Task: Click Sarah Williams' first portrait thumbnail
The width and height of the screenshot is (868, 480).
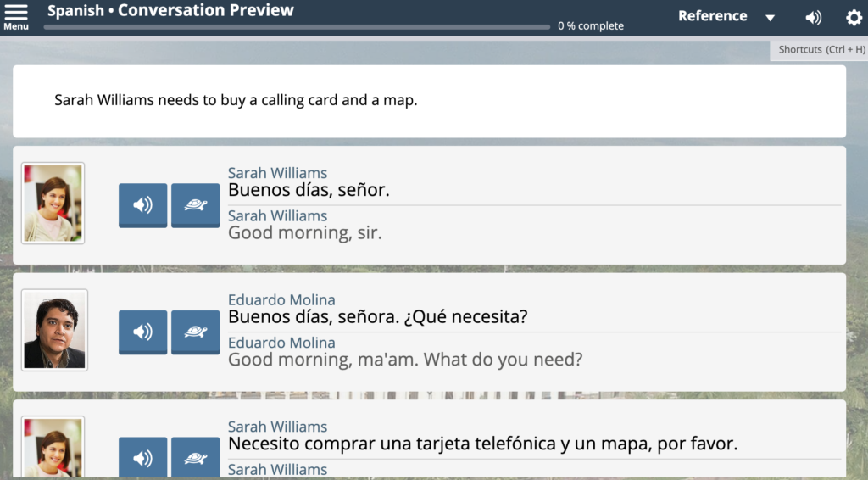Action: coord(53,204)
